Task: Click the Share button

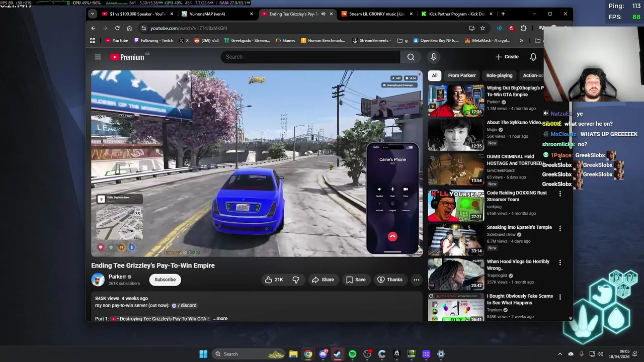Action: [323, 280]
